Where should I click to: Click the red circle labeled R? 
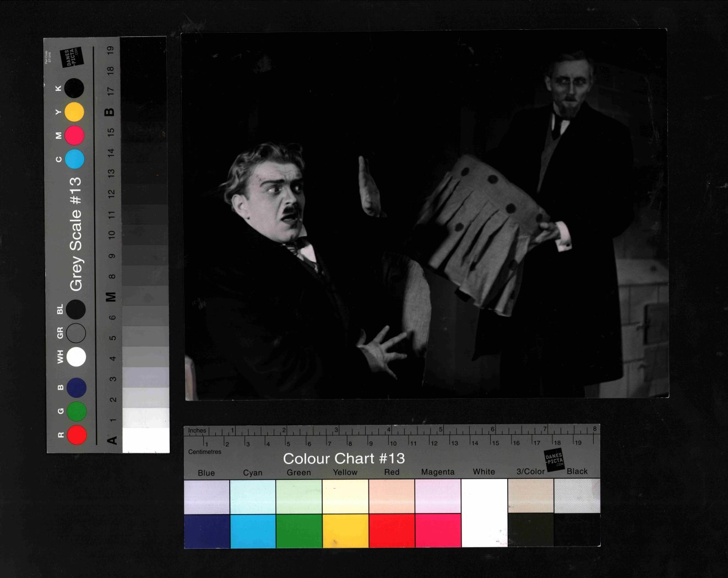click(77, 435)
